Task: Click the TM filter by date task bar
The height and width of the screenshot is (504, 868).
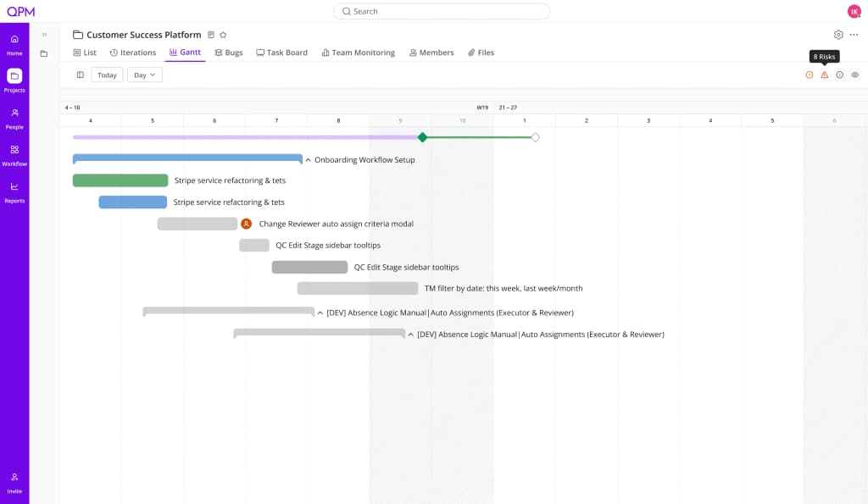Action: [x=358, y=288]
